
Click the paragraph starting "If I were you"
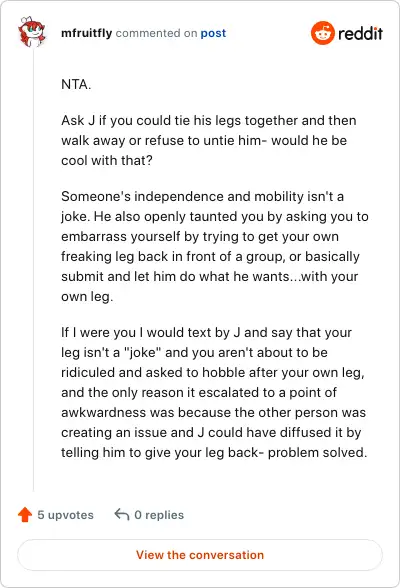[x=214, y=392]
